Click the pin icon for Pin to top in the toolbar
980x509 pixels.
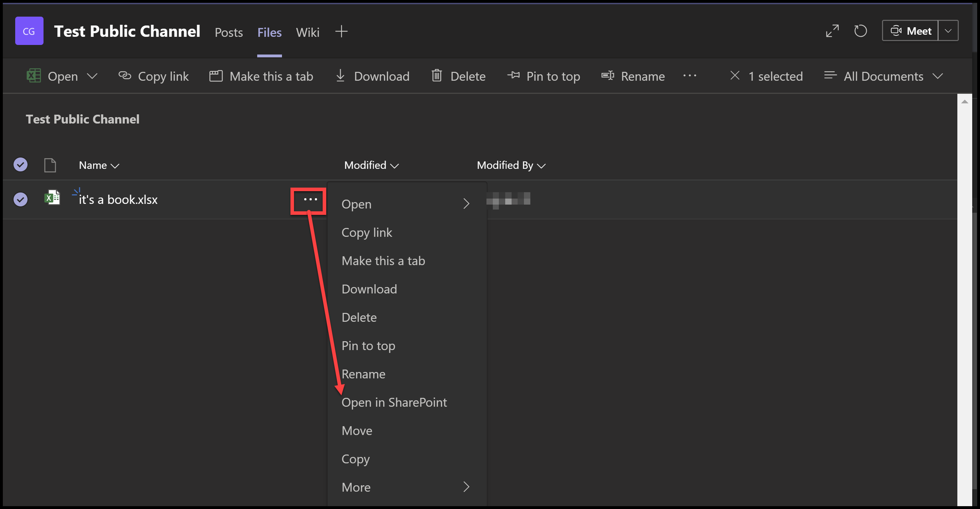tap(513, 75)
